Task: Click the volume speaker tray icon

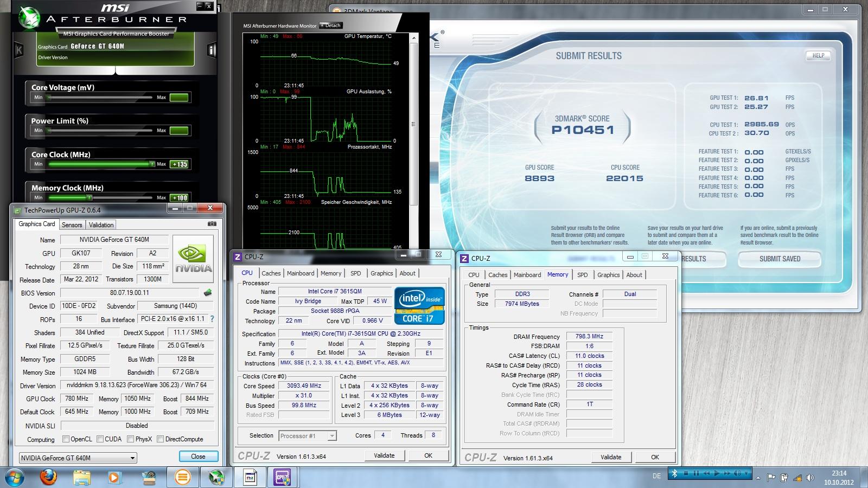Action: (810, 478)
